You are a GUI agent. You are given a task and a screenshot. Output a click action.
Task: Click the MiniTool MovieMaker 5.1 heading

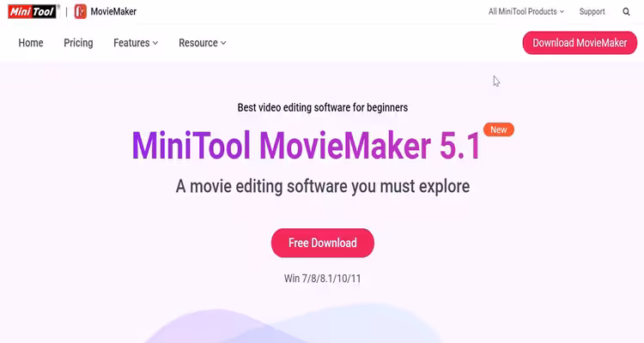pyautogui.click(x=306, y=146)
